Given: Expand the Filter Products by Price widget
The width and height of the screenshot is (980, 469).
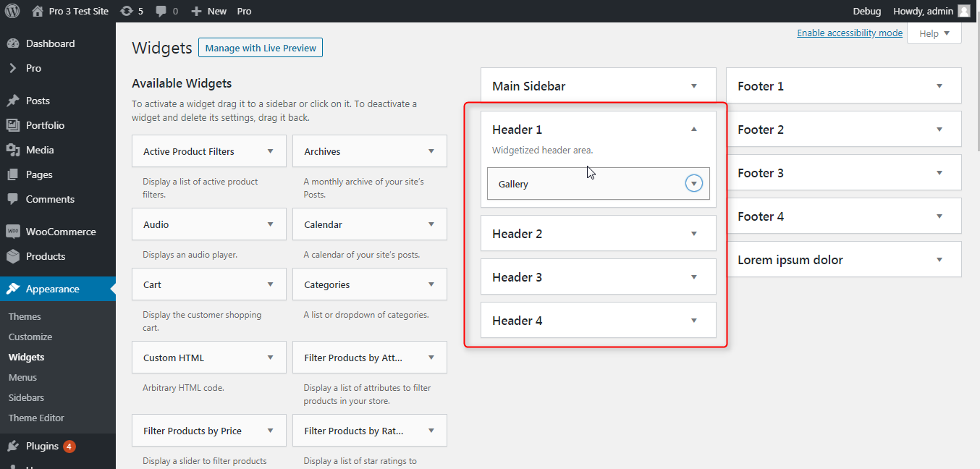Looking at the screenshot, I should click(271, 431).
